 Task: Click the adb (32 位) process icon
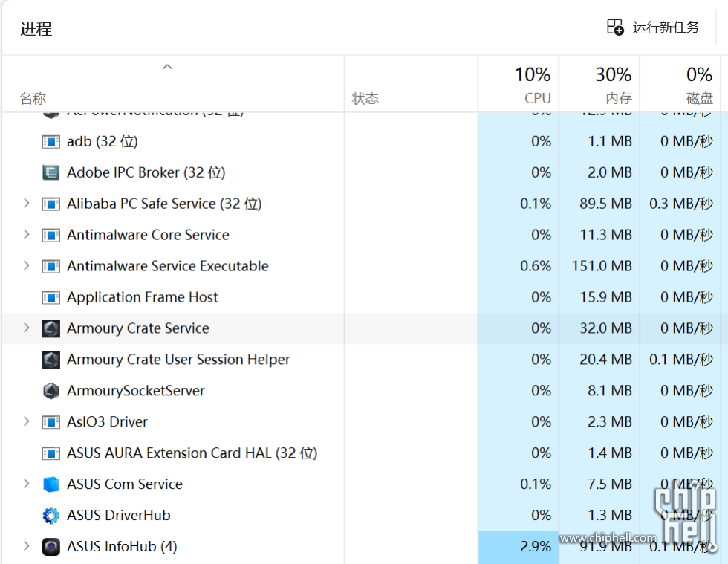click(x=51, y=142)
